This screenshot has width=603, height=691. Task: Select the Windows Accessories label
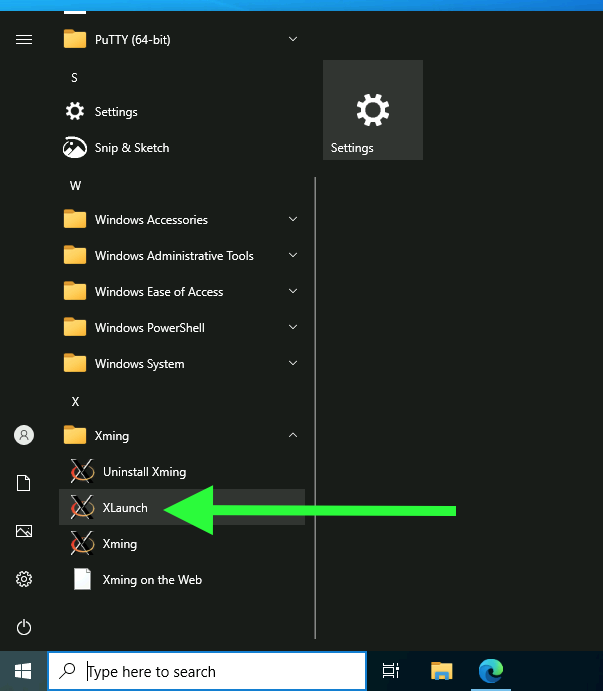(151, 220)
